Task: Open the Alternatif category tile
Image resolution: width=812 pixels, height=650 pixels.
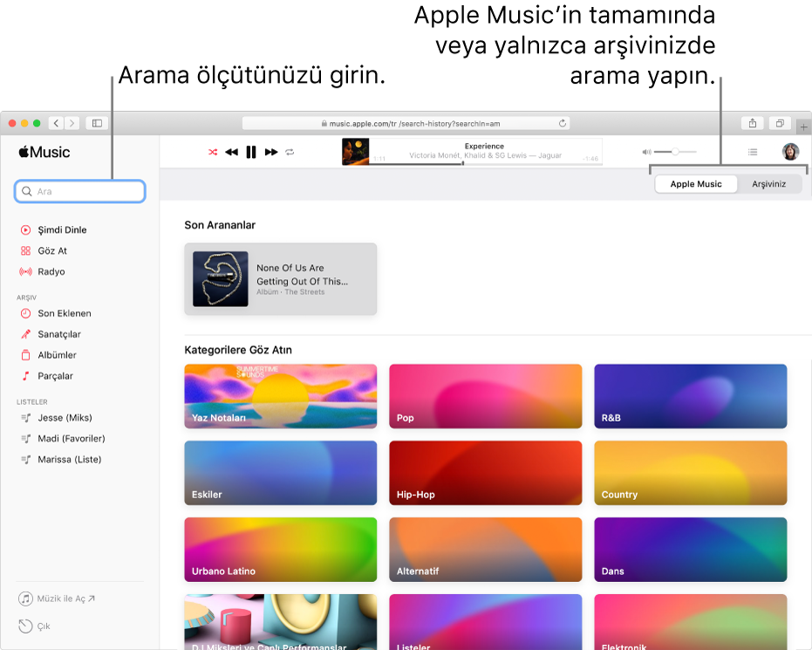Action: pos(486,550)
